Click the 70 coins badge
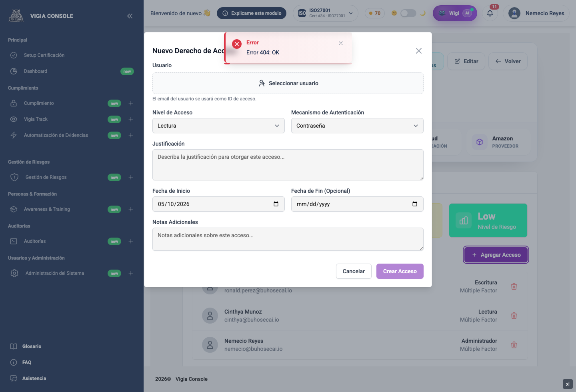The width and height of the screenshot is (576, 392). (375, 13)
